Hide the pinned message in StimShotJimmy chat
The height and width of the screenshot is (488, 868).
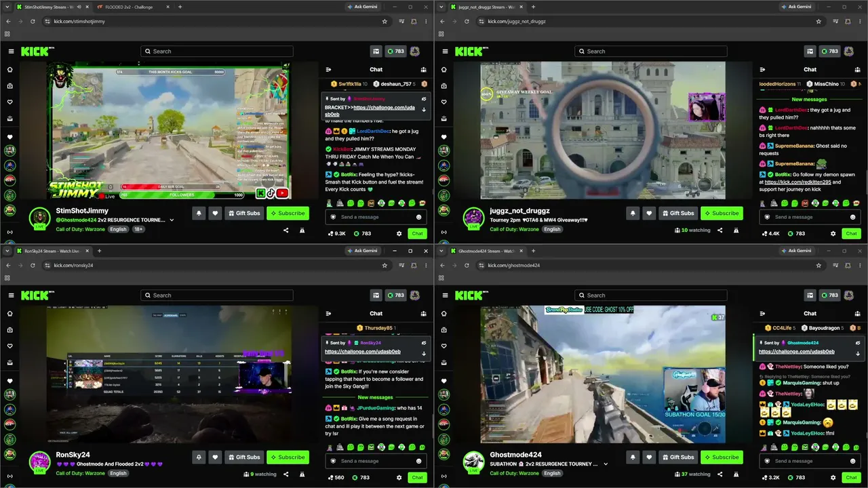[424, 99]
